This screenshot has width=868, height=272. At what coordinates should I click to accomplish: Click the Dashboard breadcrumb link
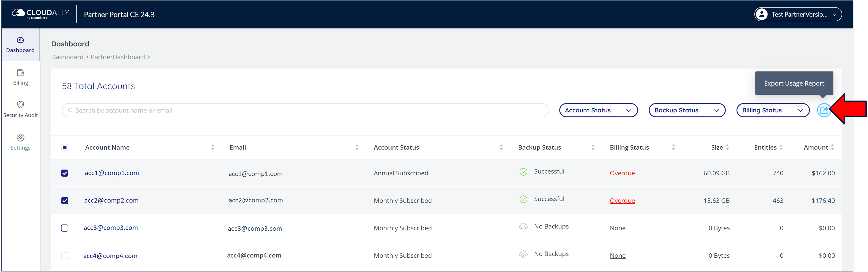coord(67,57)
